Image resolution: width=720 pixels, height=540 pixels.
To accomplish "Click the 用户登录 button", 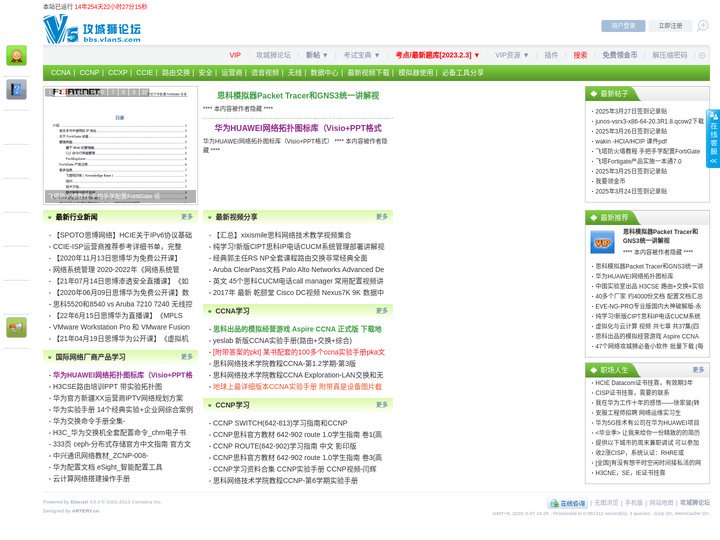I will [623, 26].
